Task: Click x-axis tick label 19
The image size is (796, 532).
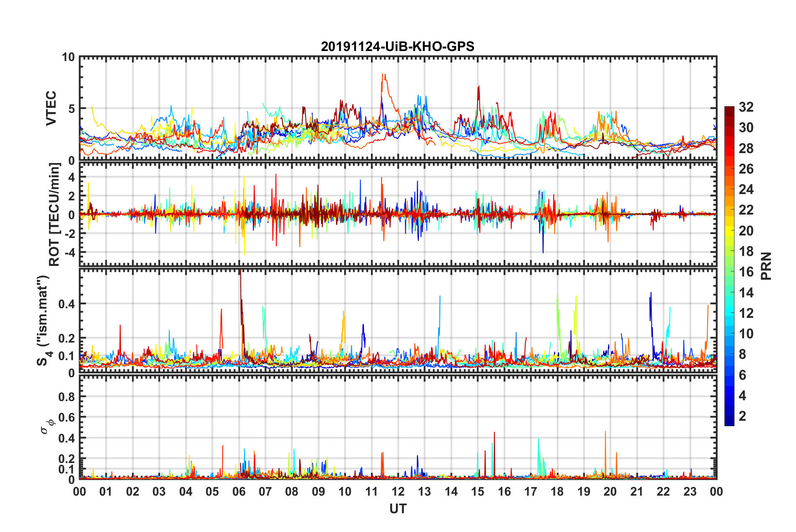Action: [584, 491]
